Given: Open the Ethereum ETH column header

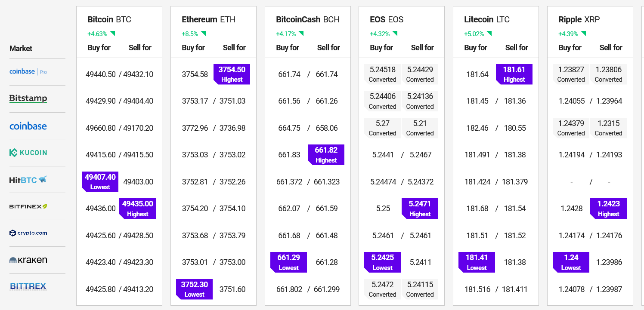Looking at the screenshot, I should [x=208, y=19].
